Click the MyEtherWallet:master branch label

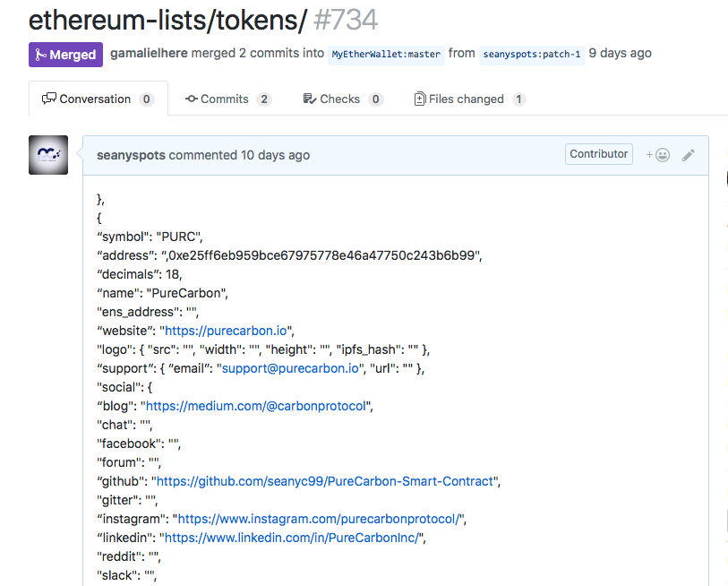[386, 55]
